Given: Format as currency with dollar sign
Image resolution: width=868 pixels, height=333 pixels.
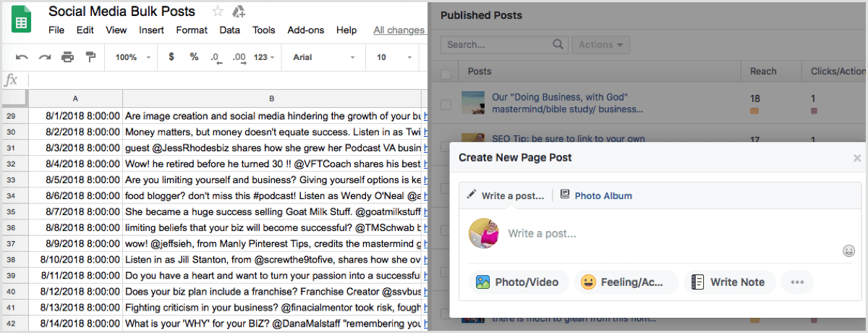Looking at the screenshot, I should pos(171,57).
